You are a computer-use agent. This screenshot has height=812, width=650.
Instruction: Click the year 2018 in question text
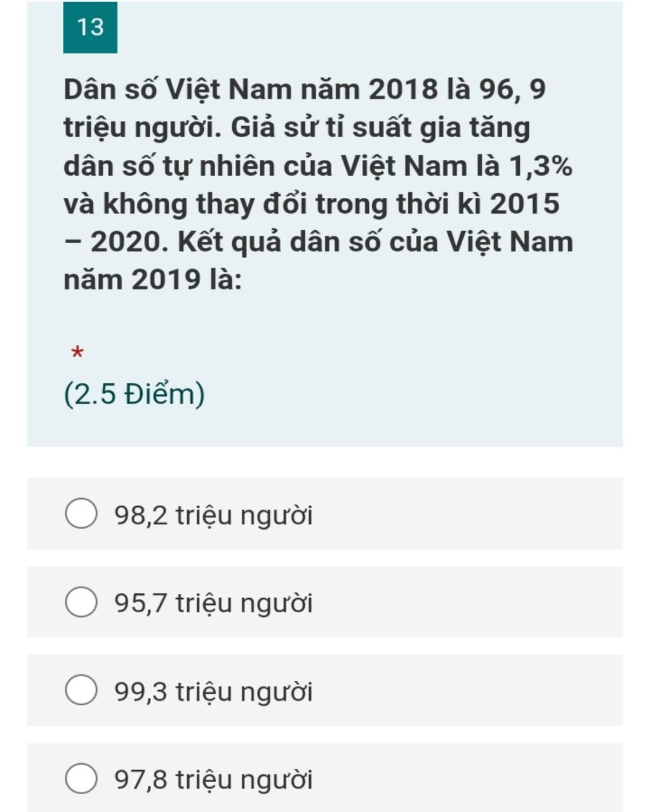point(404,89)
